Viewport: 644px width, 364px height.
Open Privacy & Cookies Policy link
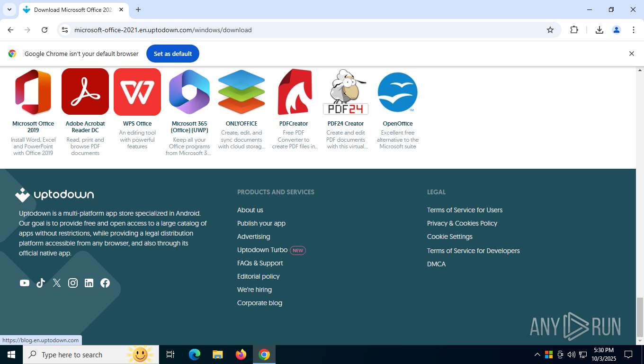tap(462, 223)
